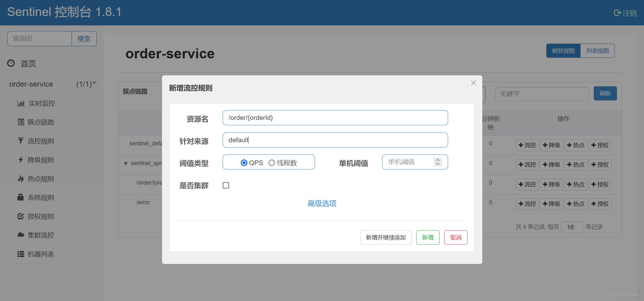Focus the 应用名 search field
This screenshot has width=644, height=301.
pyautogui.click(x=40, y=39)
